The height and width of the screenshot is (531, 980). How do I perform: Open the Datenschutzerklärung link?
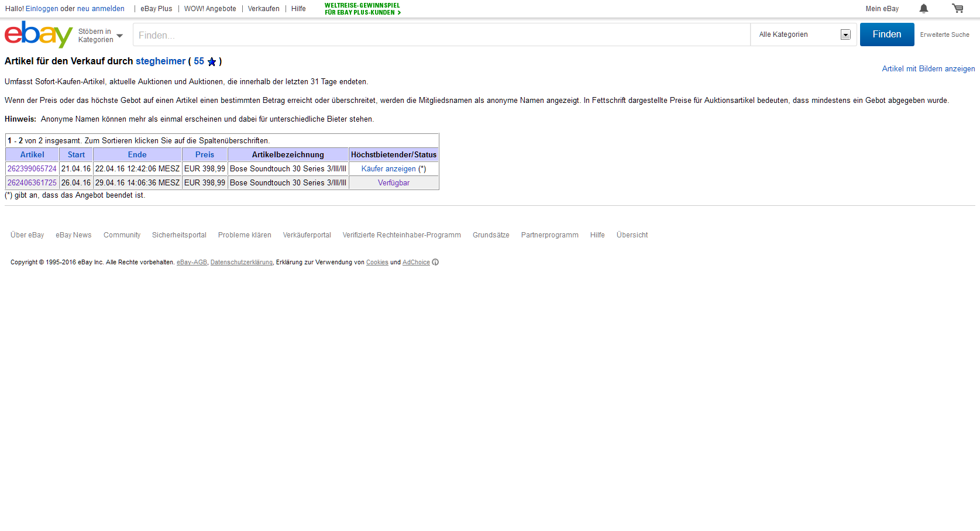click(x=242, y=263)
